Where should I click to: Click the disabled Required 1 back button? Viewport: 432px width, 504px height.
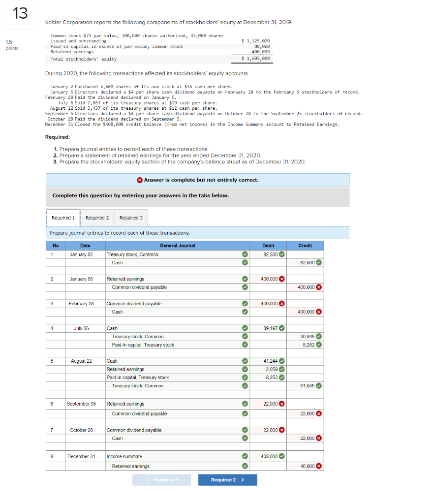pos(162,479)
